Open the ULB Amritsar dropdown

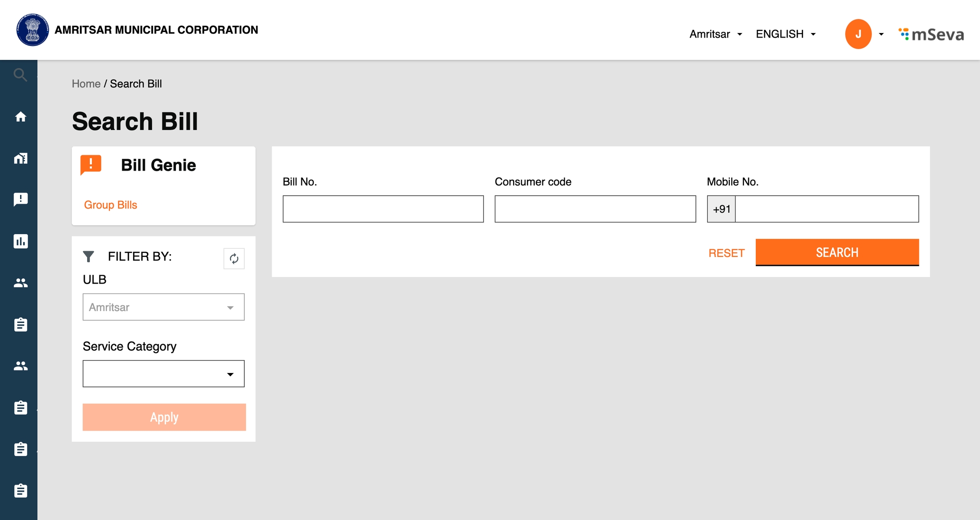pos(163,307)
